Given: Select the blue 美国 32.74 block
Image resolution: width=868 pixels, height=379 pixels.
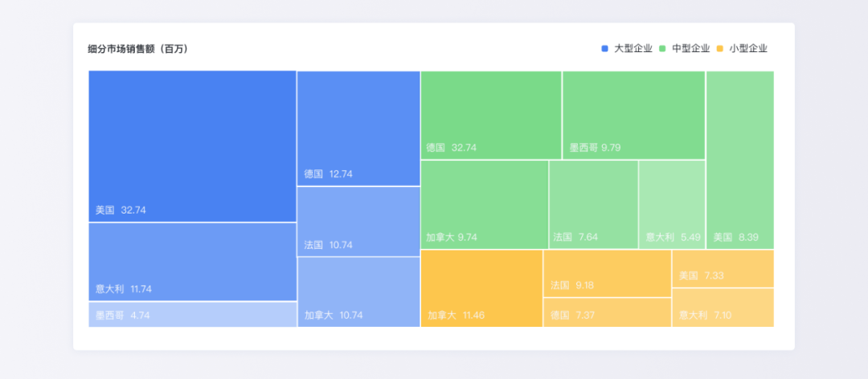Looking at the screenshot, I should point(192,146).
